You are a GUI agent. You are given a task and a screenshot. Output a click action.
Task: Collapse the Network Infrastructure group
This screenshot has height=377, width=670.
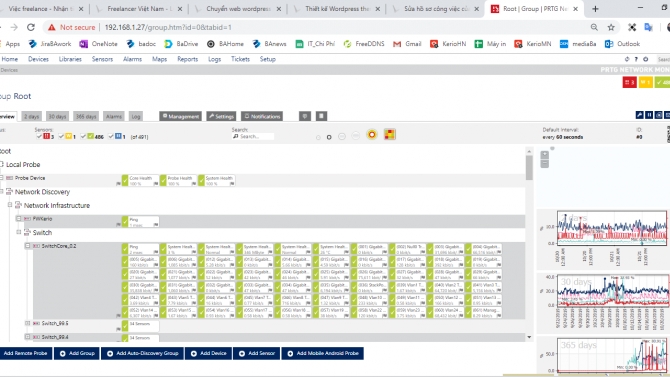pos(10,205)
